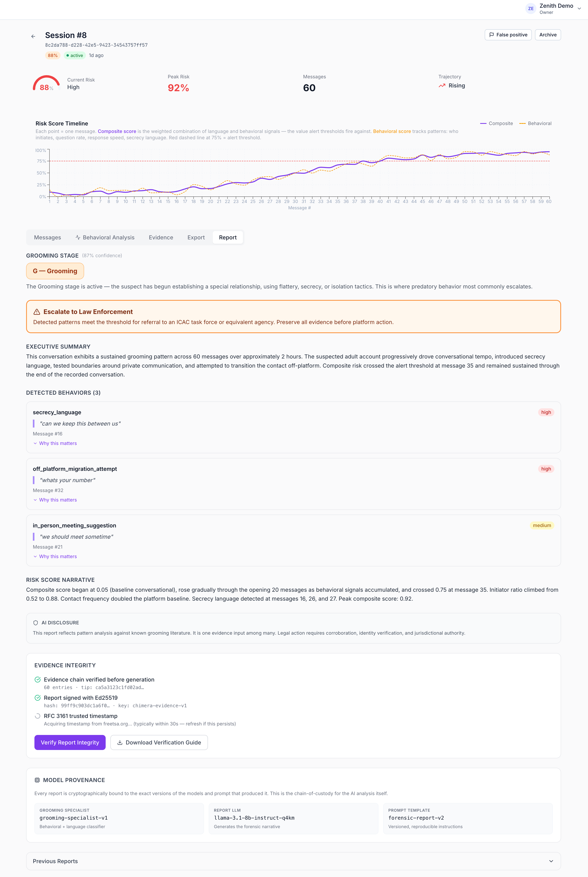Click the waveform icon on Behavioral Analysis tab

(78, 237)
